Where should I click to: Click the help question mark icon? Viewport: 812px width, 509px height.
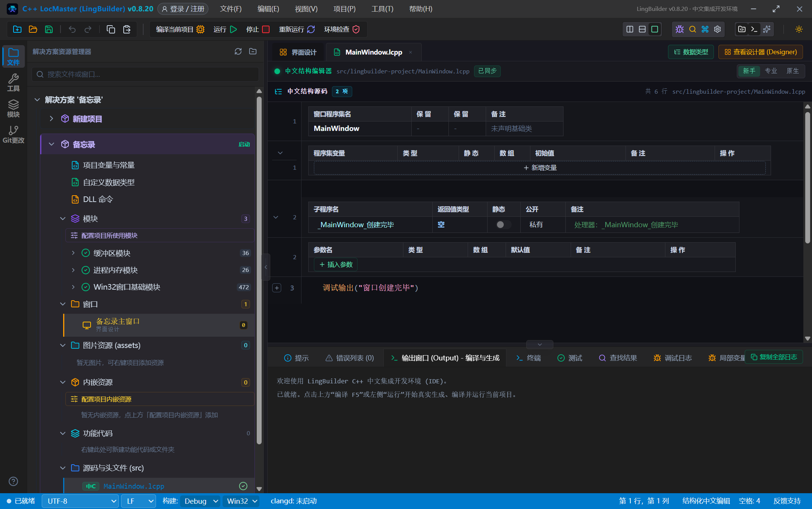tap(13, 481)
